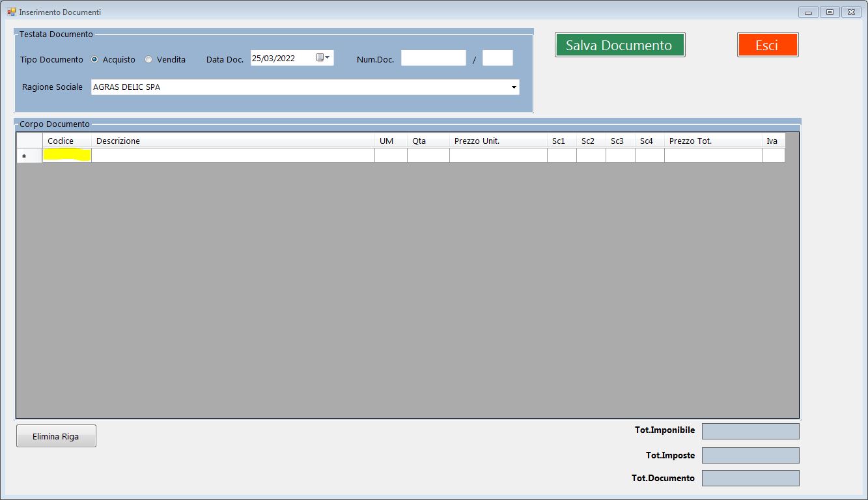
Task: Click the Sc1 column header
Action: (562, 141)
